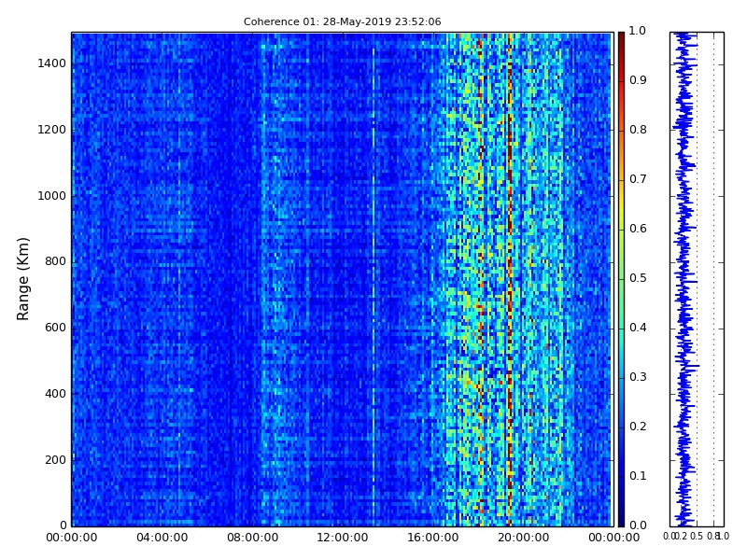This screenshot has width=747, height=560.
Task: Click the 1200 range tick label
Action: click(x=52, y=130)
